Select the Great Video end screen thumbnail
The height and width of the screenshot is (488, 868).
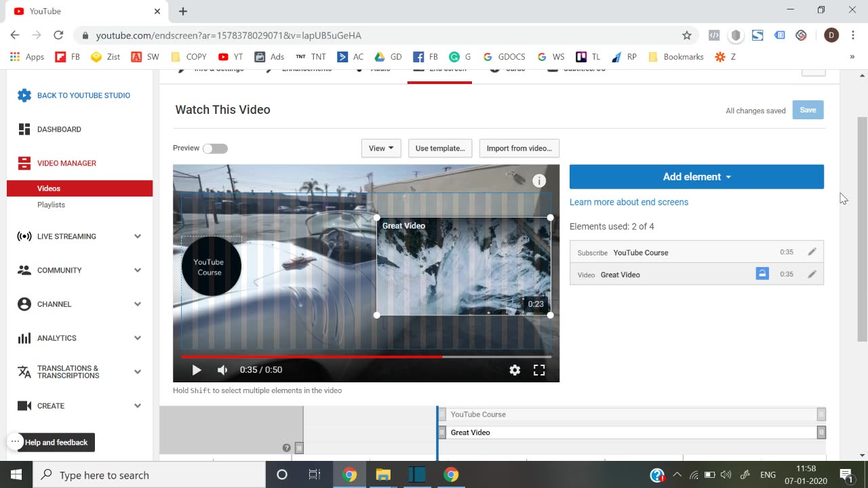(464, 266)
